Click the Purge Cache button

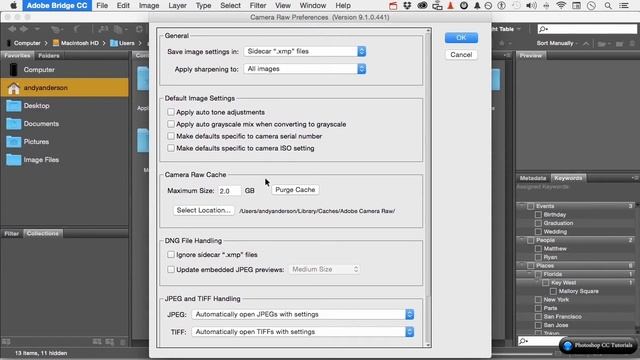[x=295, y=190]
